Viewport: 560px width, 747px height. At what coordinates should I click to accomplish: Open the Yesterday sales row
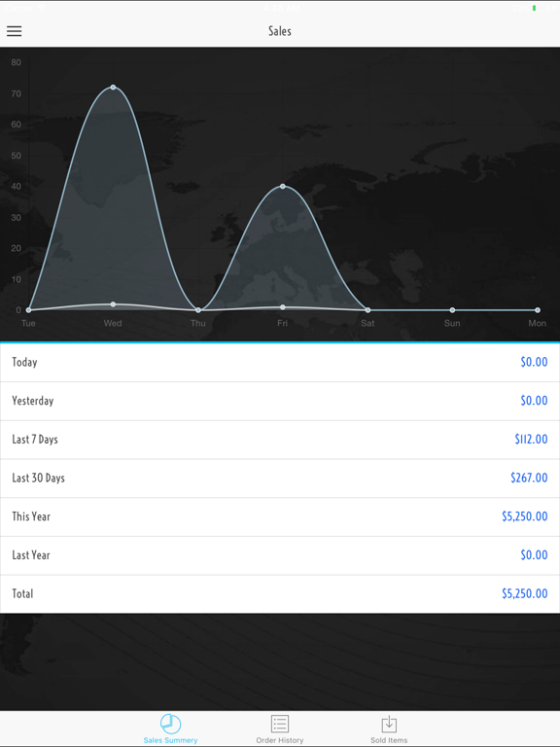tap(280, 401)
